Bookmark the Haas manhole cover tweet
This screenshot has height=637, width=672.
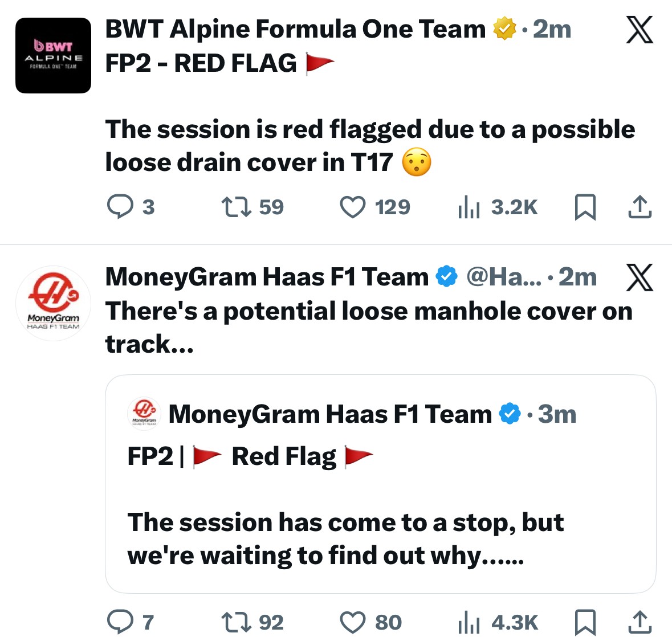[585, 622]
